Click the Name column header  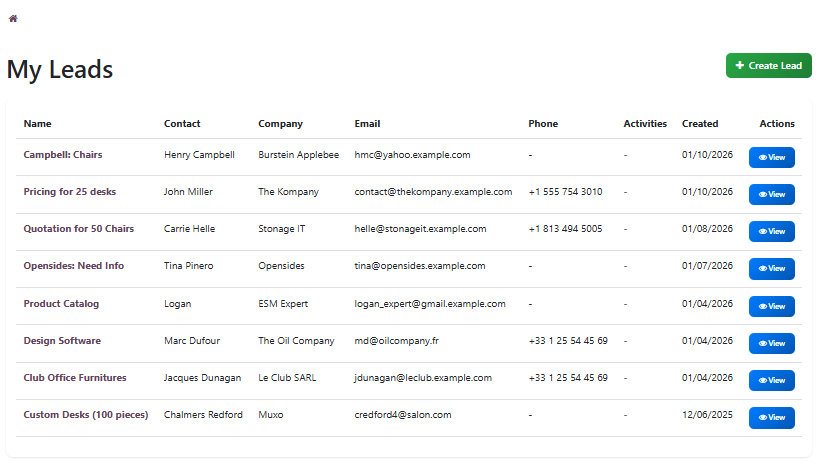pos(37,124)
